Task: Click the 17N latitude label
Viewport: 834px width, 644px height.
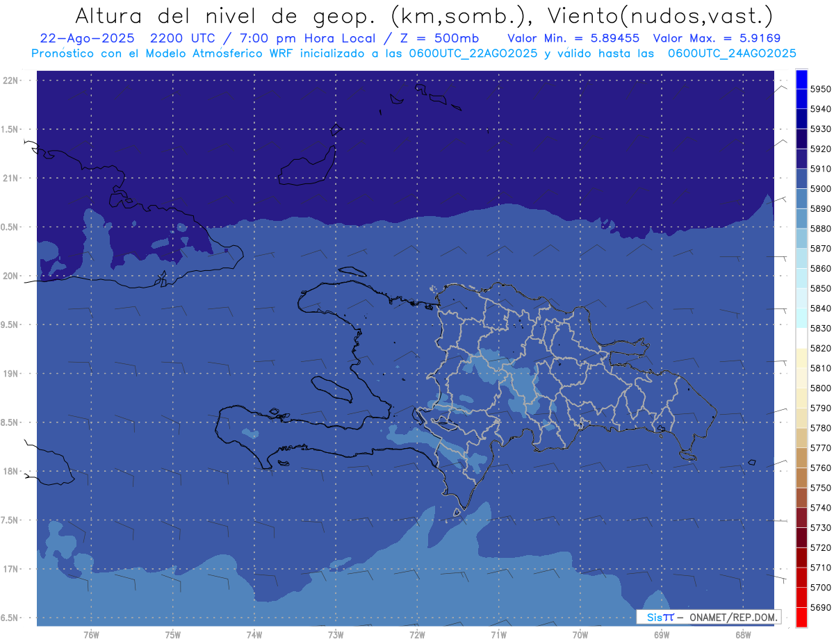Action: click(x=12, y=570)
